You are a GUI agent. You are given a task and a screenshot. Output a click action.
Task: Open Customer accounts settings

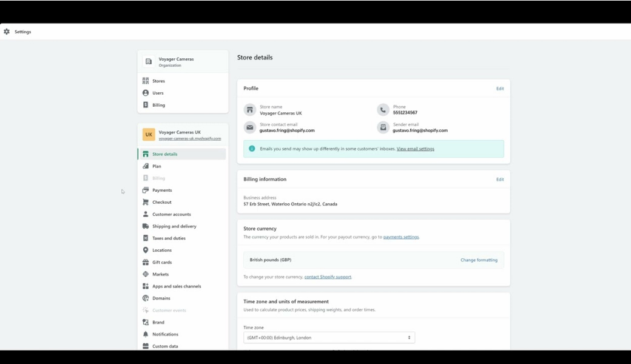click(x=172, y=214)
